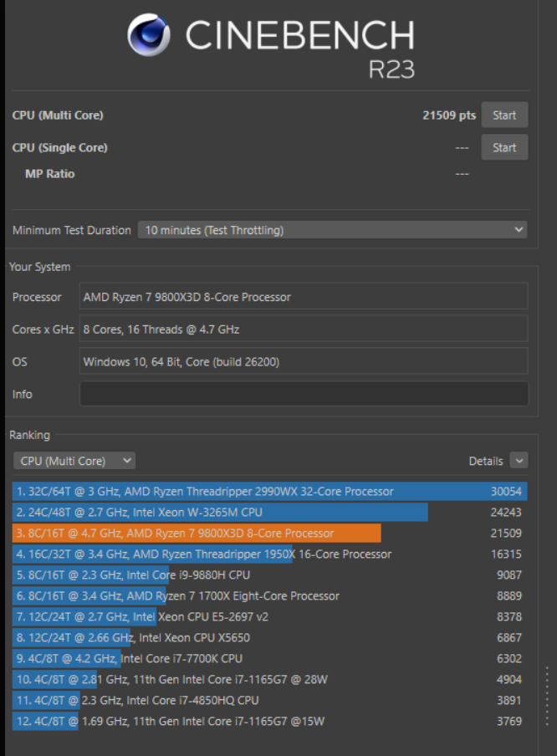The width and height of the screenshot is (557, 756).
Task: Select ranking row Intel Core i9-9880H CPU
Action: click(x=269, y=575)
